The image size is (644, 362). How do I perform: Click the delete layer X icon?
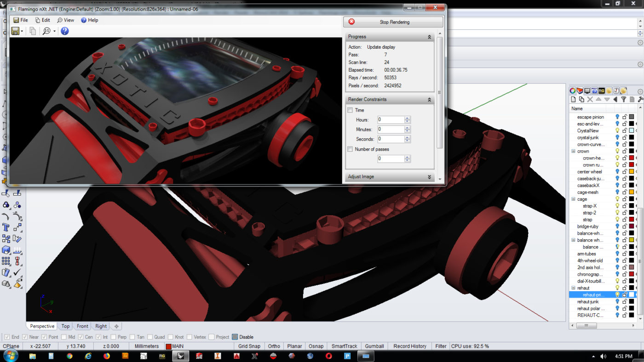point(590,99)
